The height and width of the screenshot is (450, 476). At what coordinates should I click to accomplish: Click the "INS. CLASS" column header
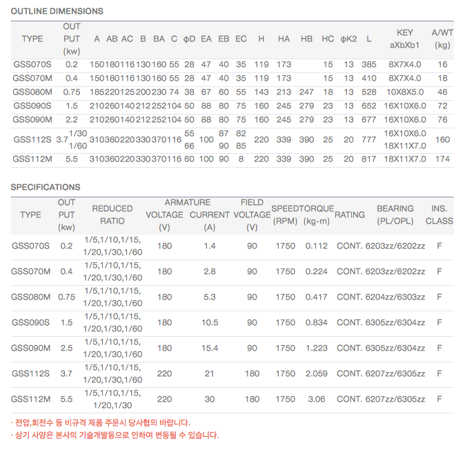tap(439, 215)
